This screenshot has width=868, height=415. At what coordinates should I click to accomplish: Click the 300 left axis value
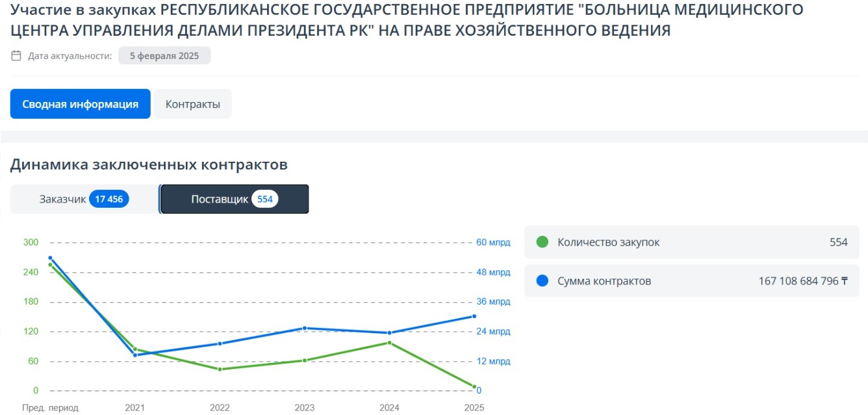coord(31,243)
